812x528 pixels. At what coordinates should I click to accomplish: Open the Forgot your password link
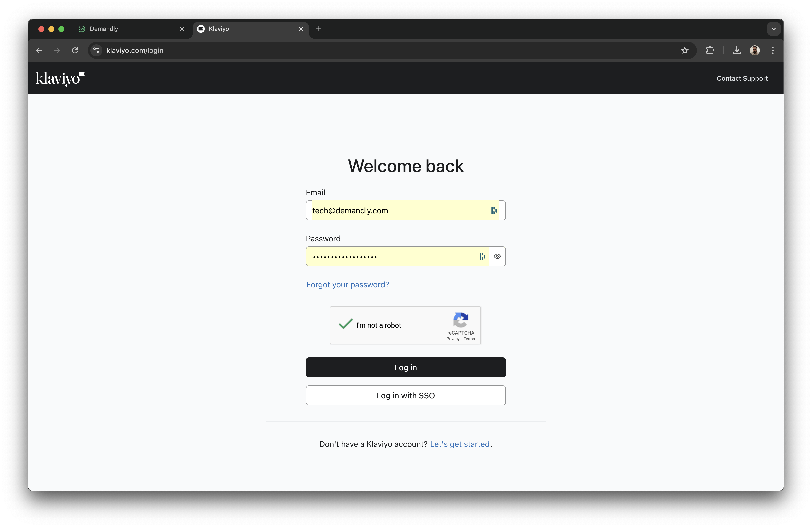[347, 285]
